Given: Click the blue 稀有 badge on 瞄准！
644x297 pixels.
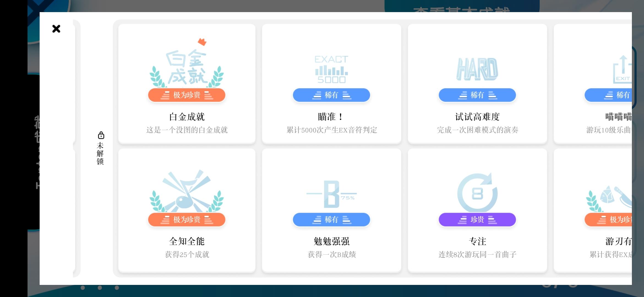Looking at the screenshot, I should [331, 95].
